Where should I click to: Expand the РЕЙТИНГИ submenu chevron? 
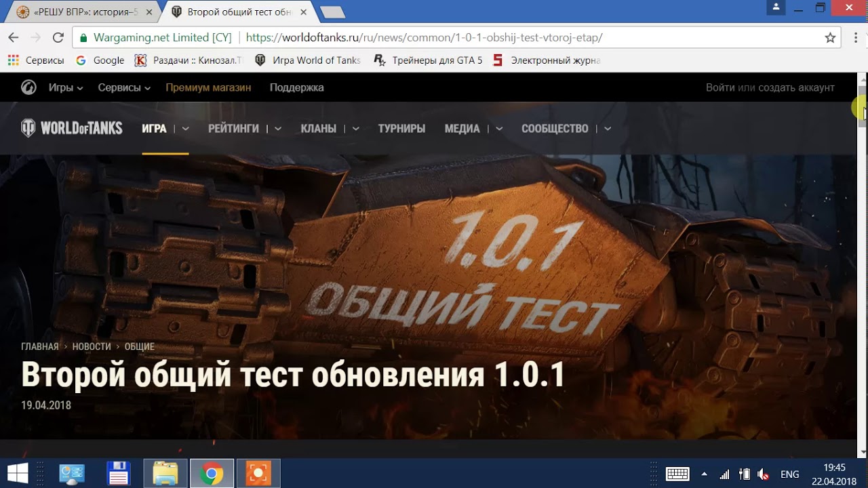click(277, 129)
